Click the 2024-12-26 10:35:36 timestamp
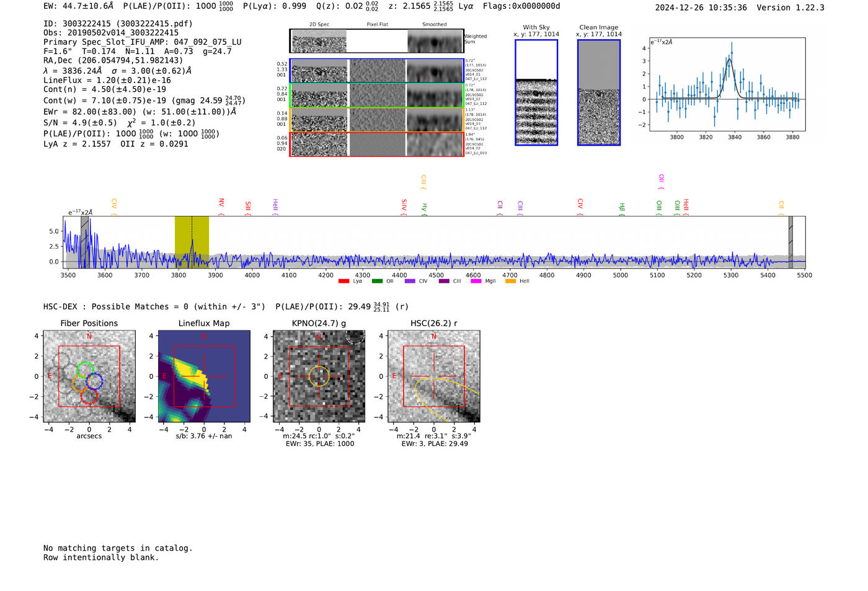Image resolution: width=868 pixels, height=591 pixels. (x=701, y=7)
